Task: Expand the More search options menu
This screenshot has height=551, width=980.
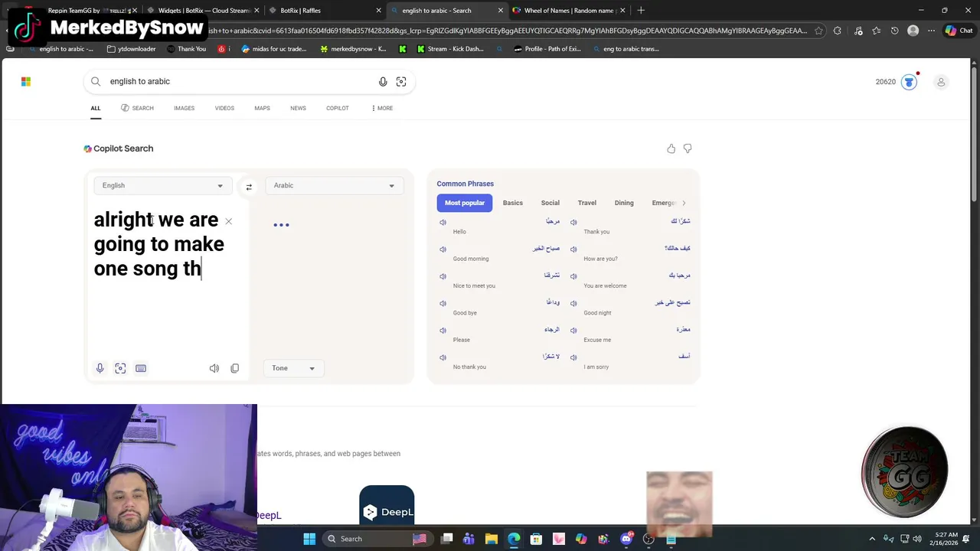Action: tap(382, 108)
